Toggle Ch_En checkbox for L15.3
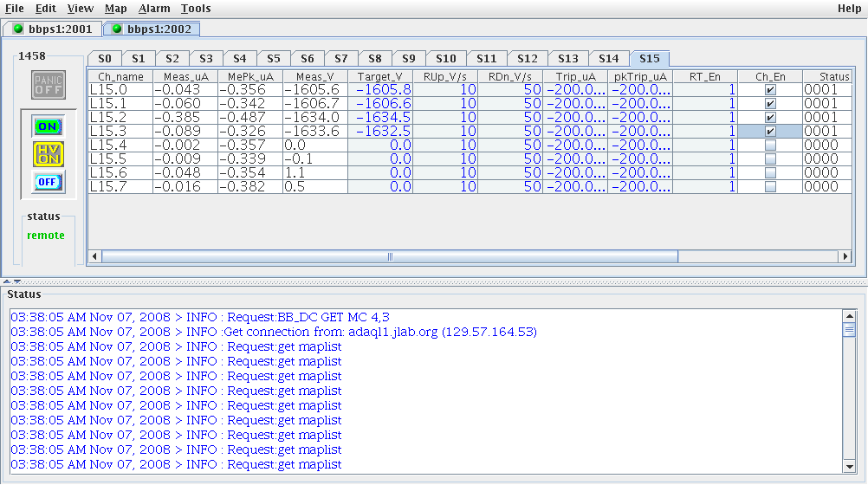The height and width of the screenshot is (485, 868). coord(770,132)
